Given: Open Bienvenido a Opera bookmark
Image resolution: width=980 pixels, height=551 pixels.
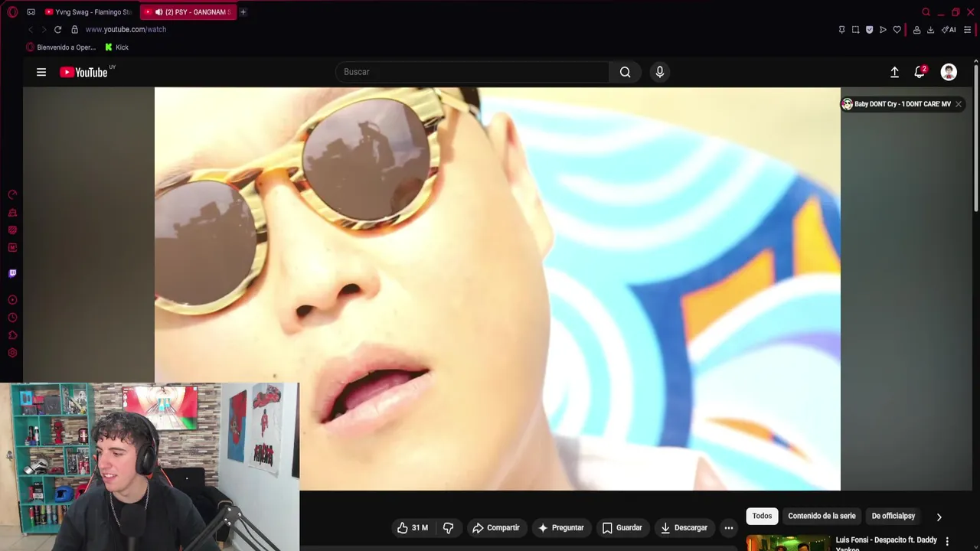Looking at the screenshot, I should pos(61,47).
